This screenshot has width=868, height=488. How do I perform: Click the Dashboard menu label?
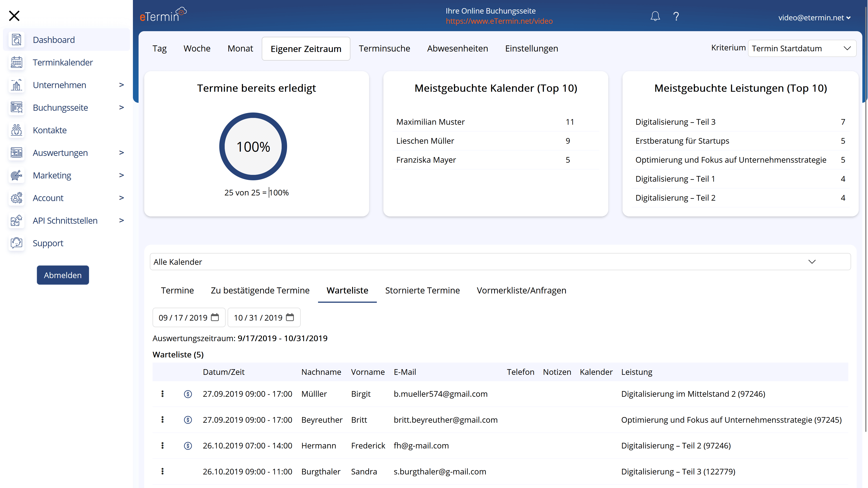[x=54, y=40]
